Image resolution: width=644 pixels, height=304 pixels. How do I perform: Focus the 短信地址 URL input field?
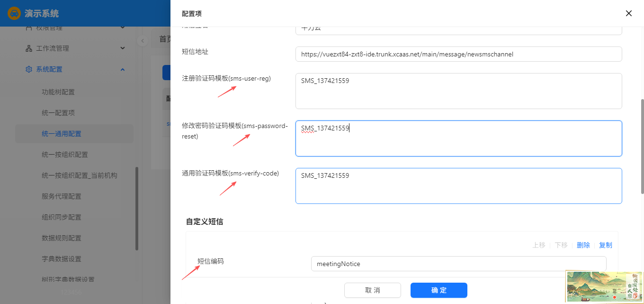coord(458,54)
